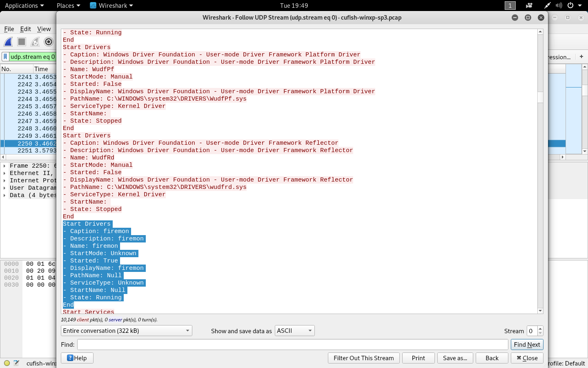The height and width of the screenshot is (368, 588).
Task: Click hex row 0000 in the bytes pane
Action: click(29, 264)
